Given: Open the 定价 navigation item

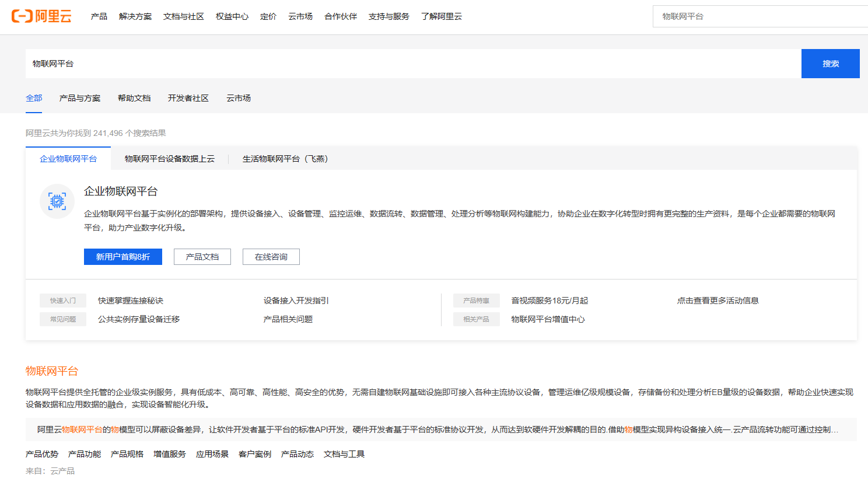Looking at the screenshot, I should 268,16.
